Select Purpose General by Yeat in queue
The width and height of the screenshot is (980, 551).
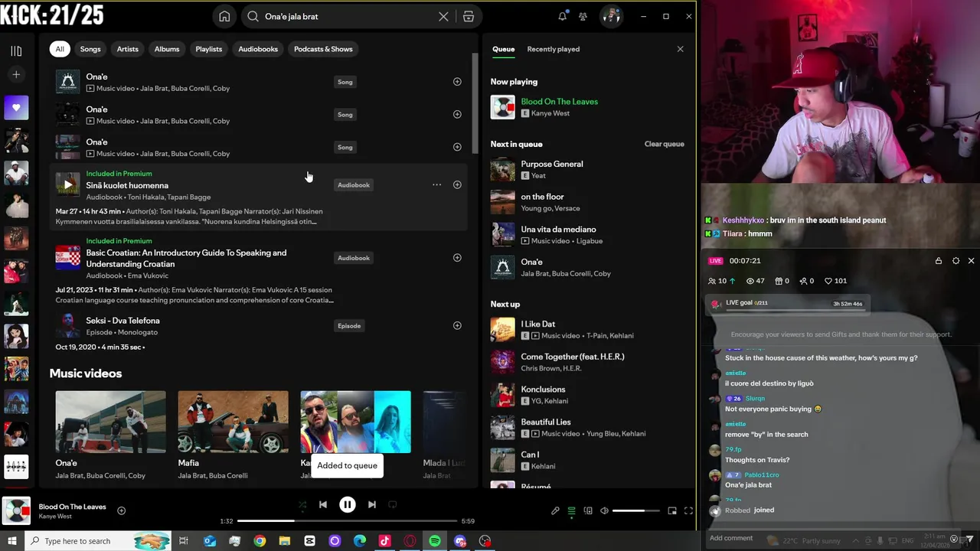click(587, 169)
